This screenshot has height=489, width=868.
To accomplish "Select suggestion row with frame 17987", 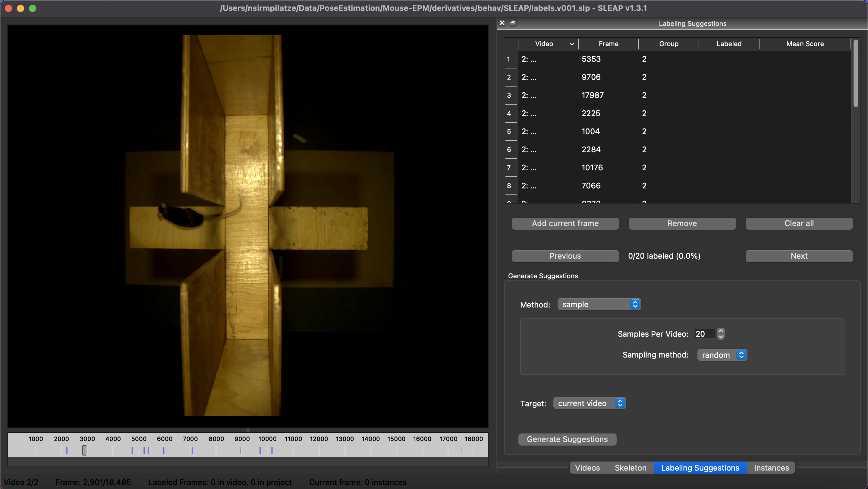I will point(592,95).
